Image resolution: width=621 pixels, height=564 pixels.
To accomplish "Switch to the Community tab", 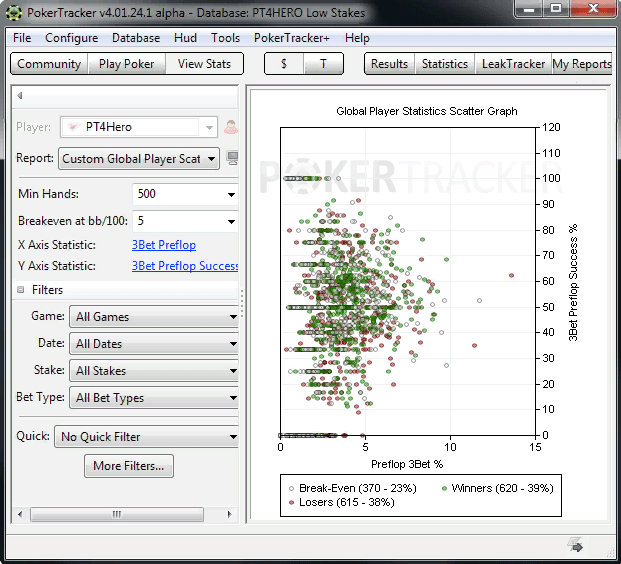I will (49, 64).
